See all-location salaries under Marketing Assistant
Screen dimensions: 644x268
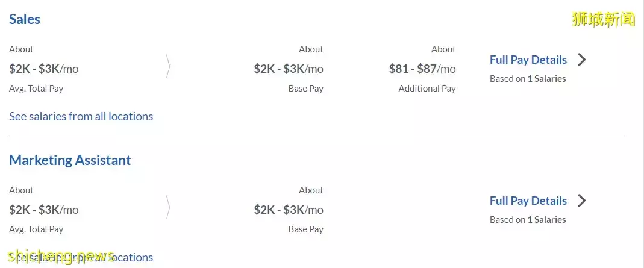[x=81, y=257]
